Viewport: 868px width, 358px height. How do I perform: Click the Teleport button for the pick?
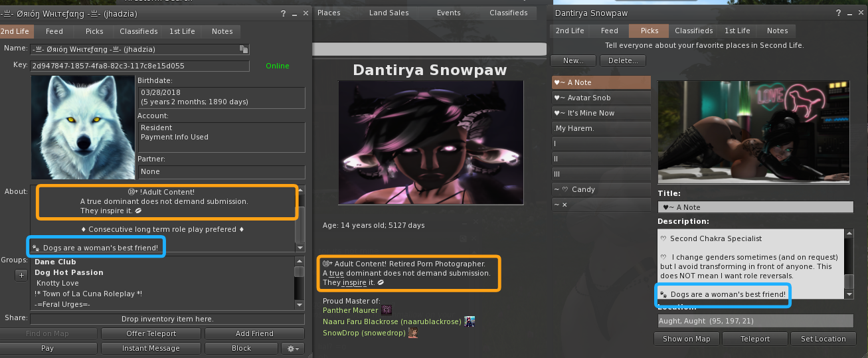(755, 339)
